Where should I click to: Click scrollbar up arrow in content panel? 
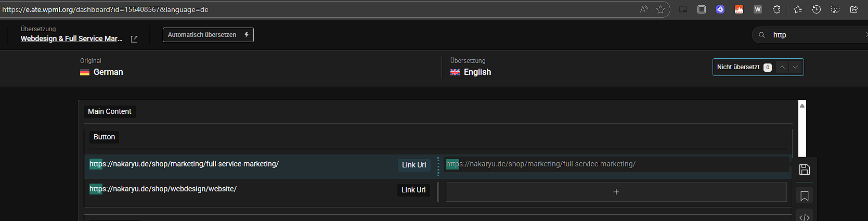coord(802,106)
